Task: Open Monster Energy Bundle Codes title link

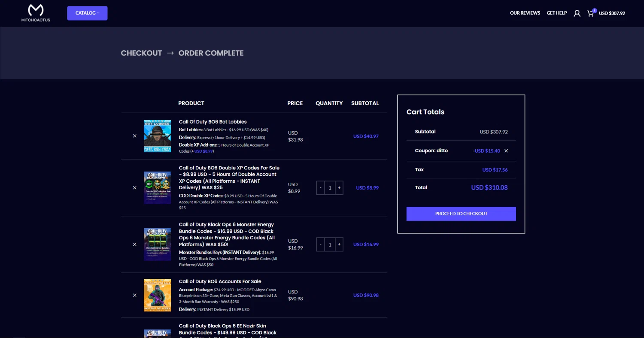Action: [227, 234]
